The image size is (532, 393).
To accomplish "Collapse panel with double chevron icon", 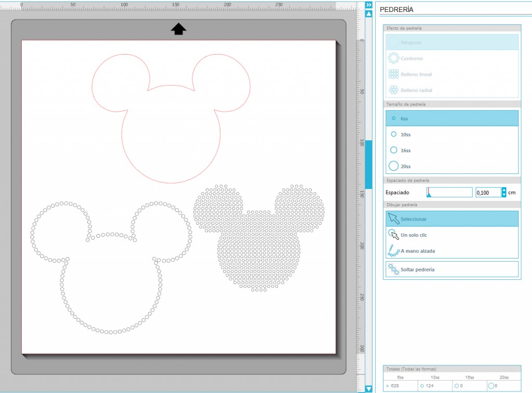I will pos(369,5).
